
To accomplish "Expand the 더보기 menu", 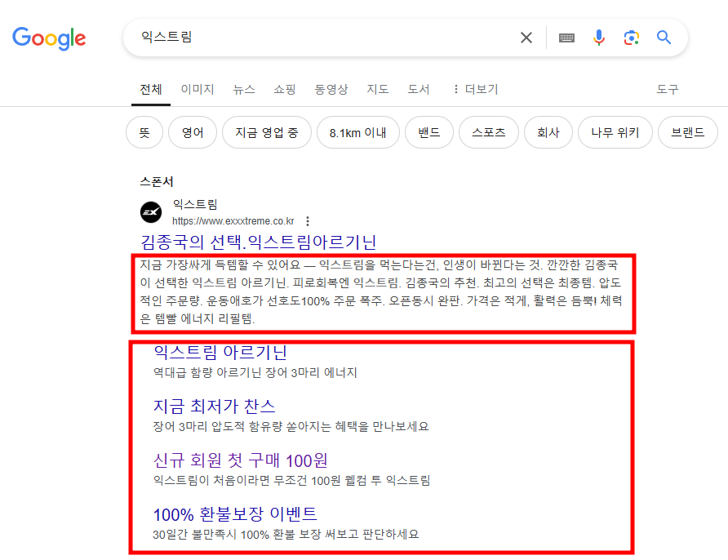I will pyautogui.click(x=476, y=89).
